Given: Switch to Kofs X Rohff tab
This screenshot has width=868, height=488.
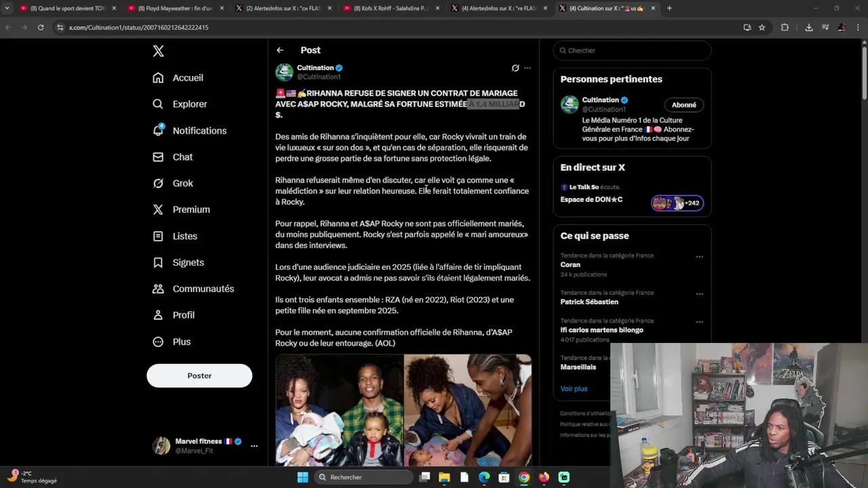Looking at the screenshot, I should (x=391, y=8).
